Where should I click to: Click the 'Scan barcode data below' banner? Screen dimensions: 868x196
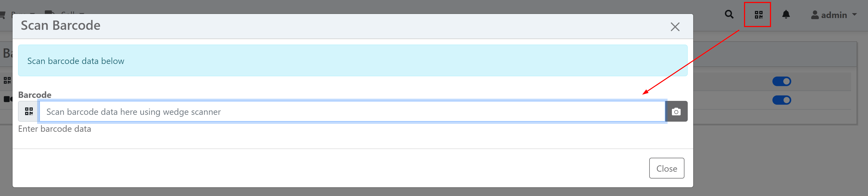point(352,61)
